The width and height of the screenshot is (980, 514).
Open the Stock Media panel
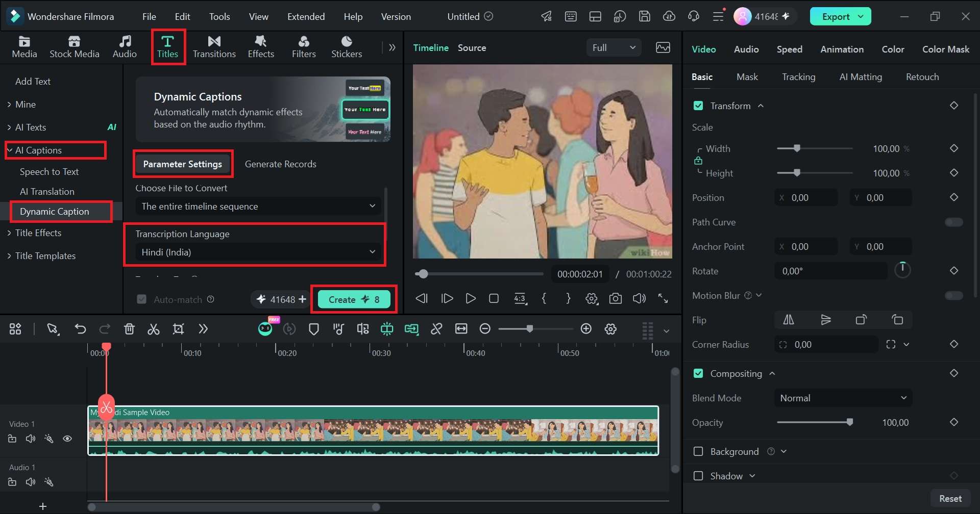tap(75, 47)
